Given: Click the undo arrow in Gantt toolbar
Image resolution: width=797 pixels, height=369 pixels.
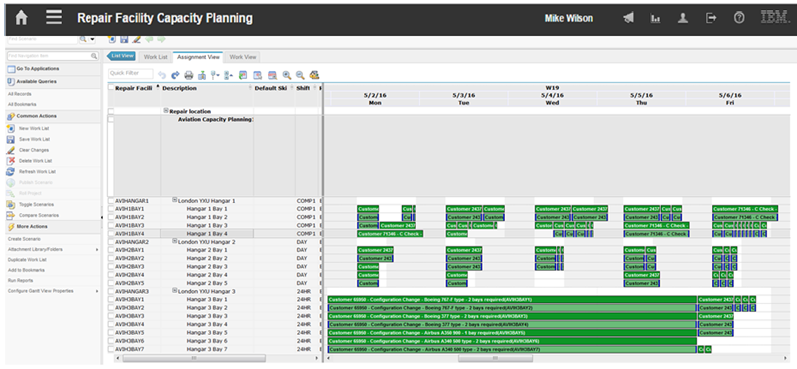Looking at the screenshot, I should point(162,75).
